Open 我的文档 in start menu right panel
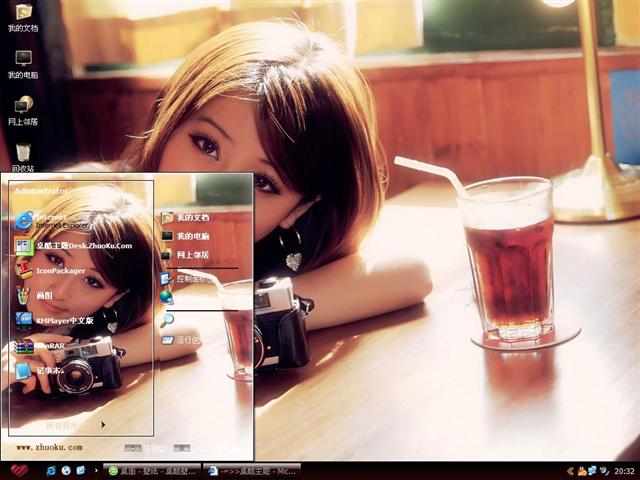 (x=190, y=217)
